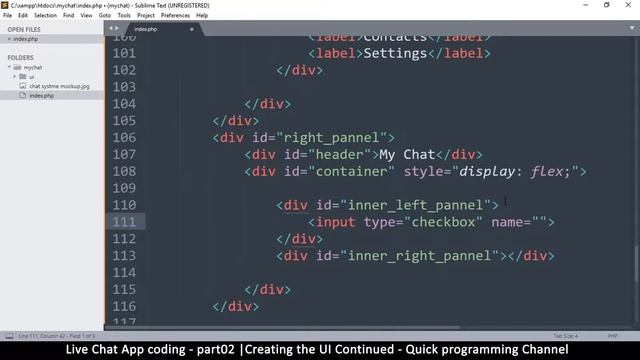Open the Tools menu
Image resolution: width=640 pixels, height=360 pixels.
(x=124, y=16)
